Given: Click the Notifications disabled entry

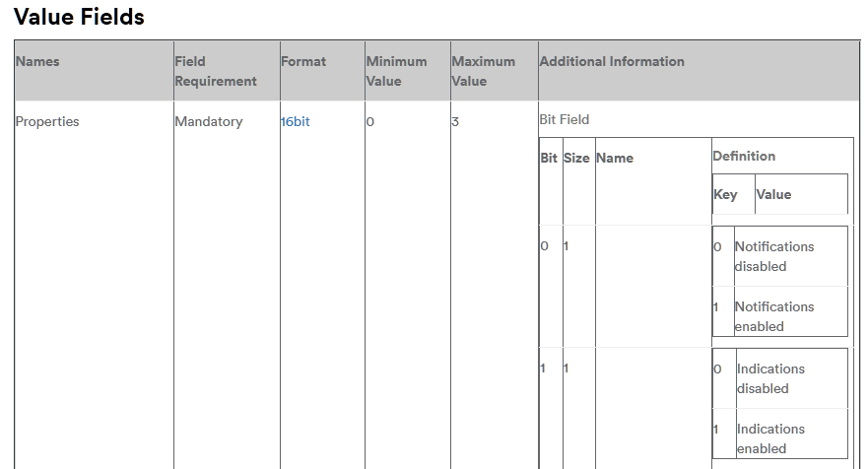Looking at the screenshot, I should [773, 256].
